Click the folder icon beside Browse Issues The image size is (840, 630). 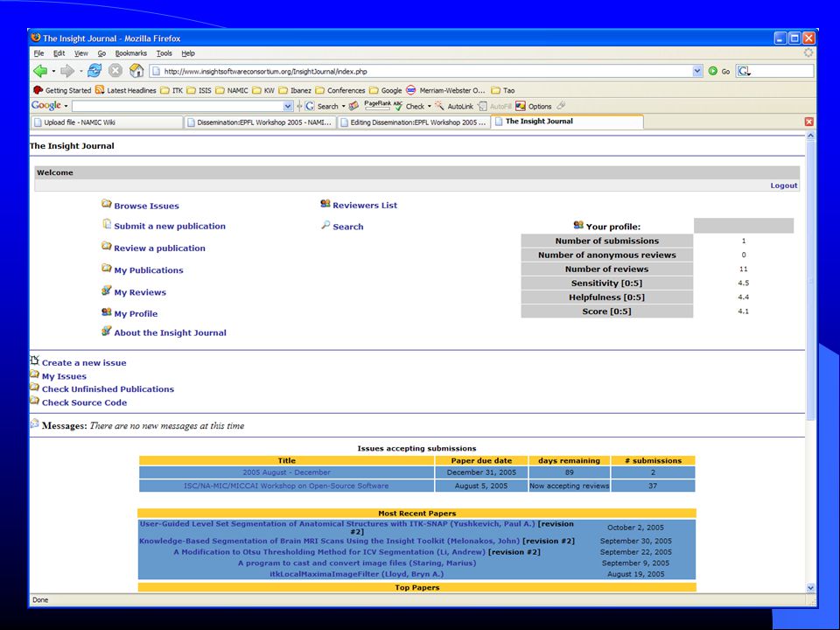tap(107, 204)
